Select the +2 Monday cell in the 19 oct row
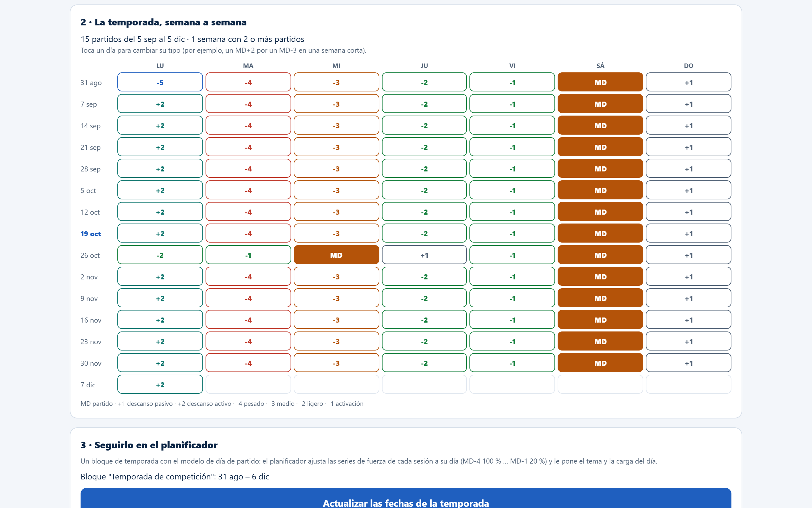 pos(160,233)
